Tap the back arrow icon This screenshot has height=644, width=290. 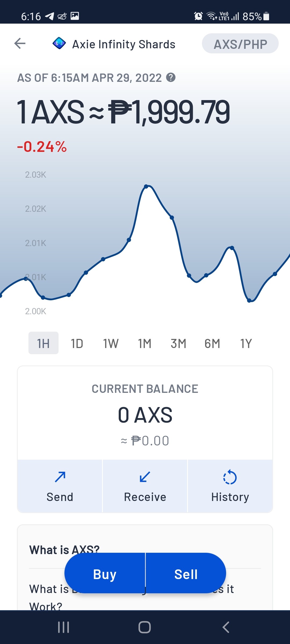pos(20,43)
